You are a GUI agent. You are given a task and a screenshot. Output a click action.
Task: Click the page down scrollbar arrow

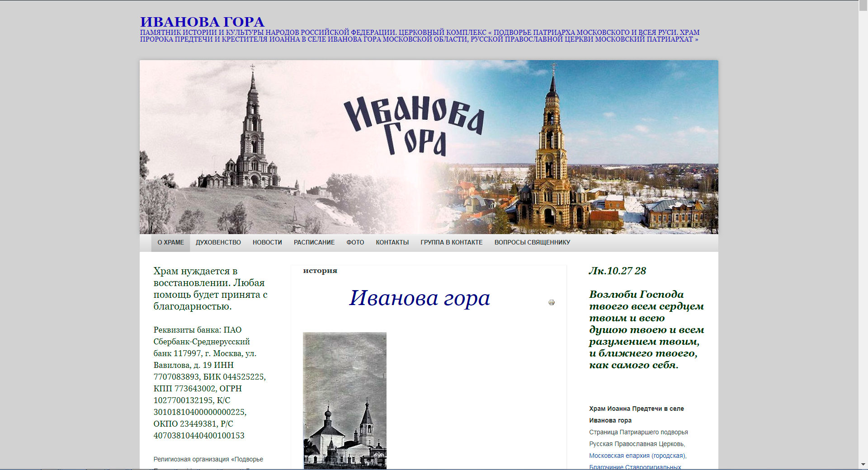863,465
